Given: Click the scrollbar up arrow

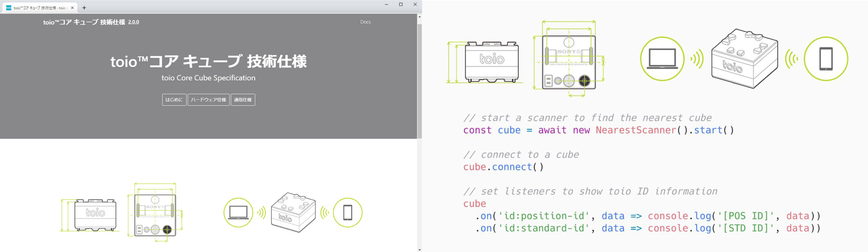Looking at the screenshot, I should click(420, 17).
